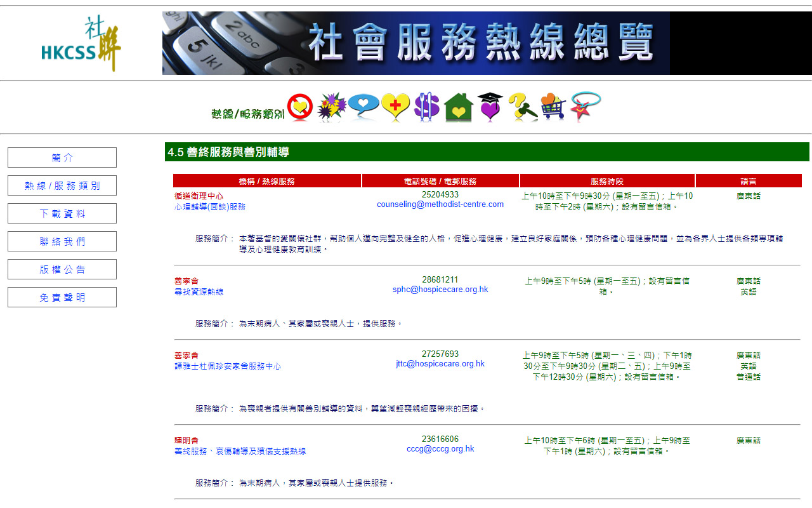Go to 聯絡我們 from the sidebar

(62, 241)
